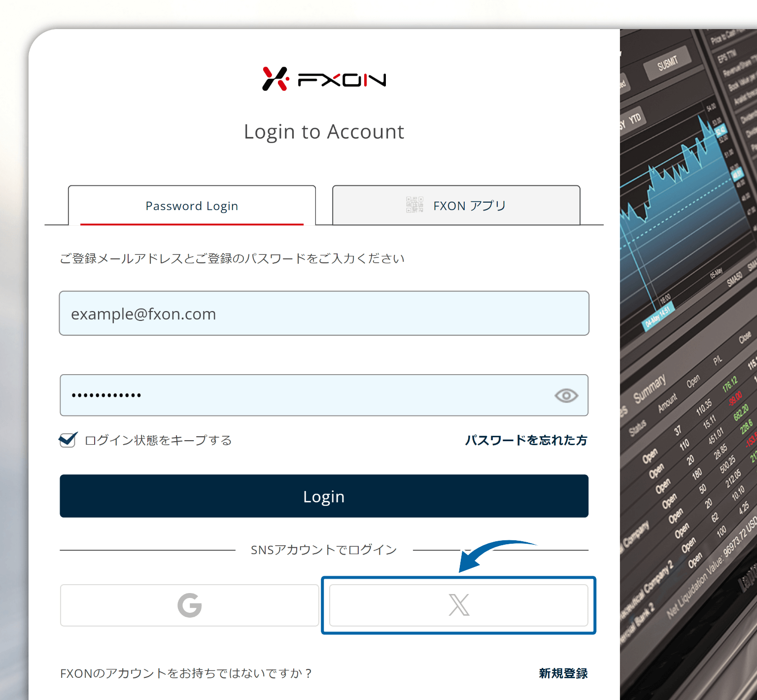Focus the email address field
Screen dimensions: 757x700
coord(324,314)
